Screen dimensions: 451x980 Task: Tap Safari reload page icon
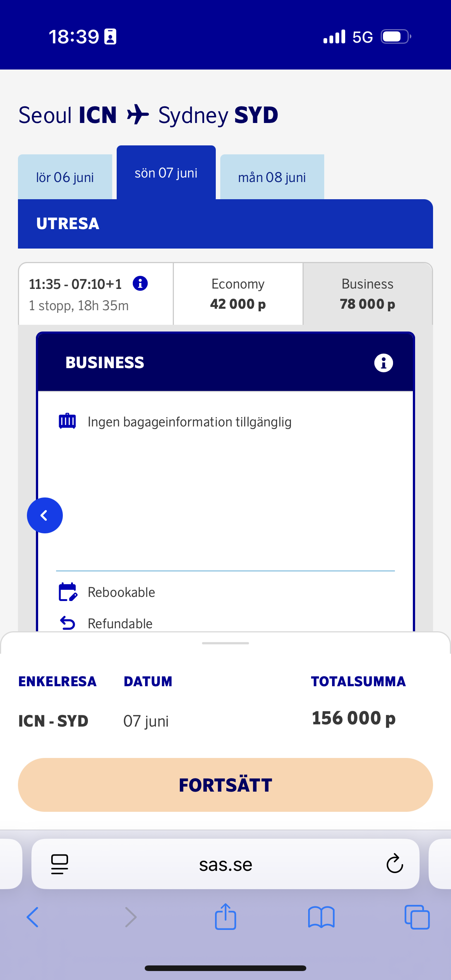click(394, 864)
